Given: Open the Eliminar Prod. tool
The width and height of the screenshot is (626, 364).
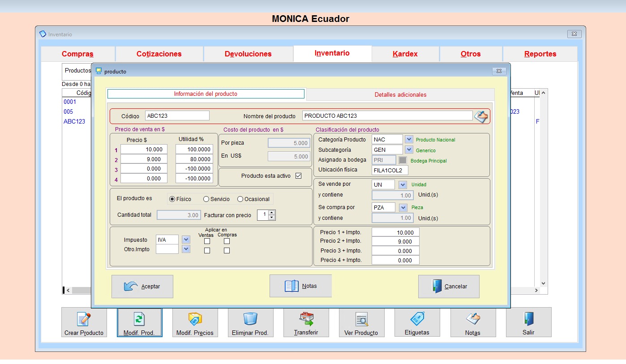Looking at the screenshot, I should tap(251, 322).
